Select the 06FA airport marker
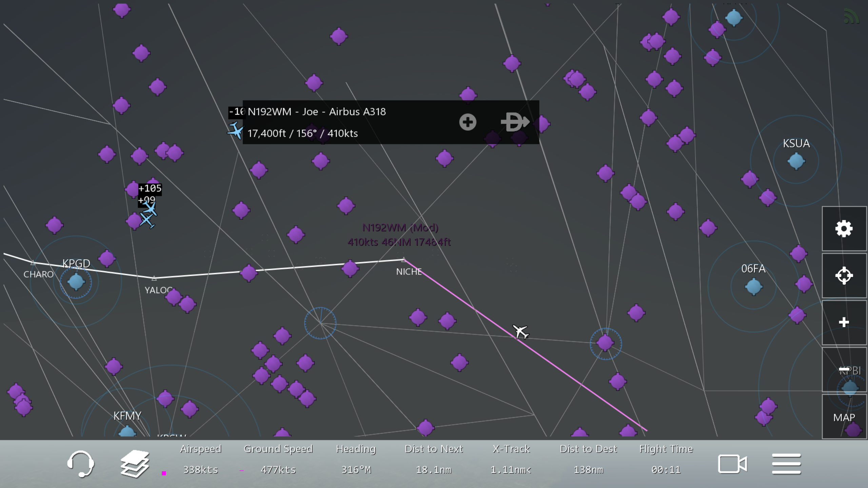The width and height of the screenshot is (868, 488). pos(753,287)
